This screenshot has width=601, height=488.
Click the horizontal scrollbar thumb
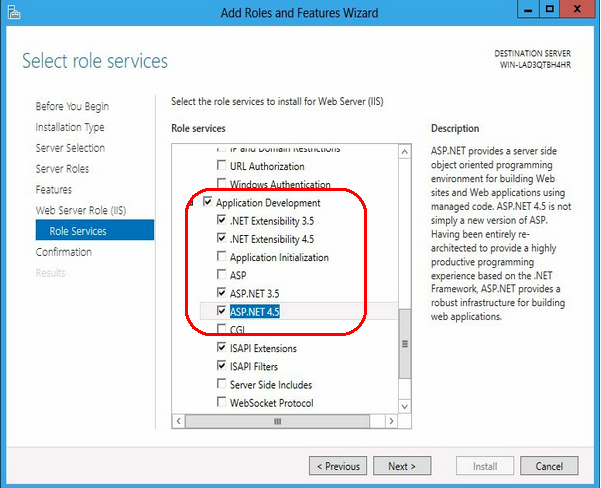(278, 421)
